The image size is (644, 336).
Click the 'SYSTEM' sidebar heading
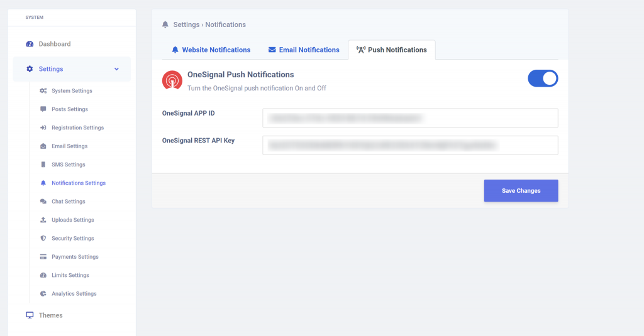point(35,17)
